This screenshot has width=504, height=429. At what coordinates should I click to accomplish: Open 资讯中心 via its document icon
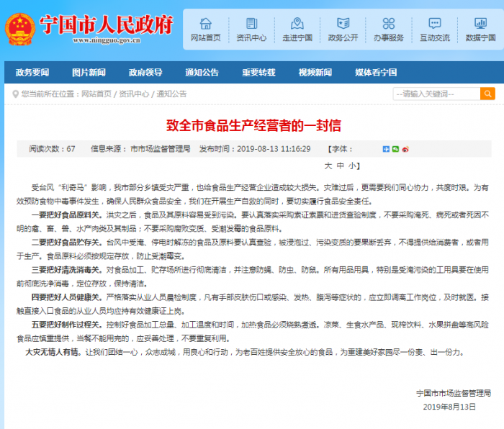pos(251,24)
